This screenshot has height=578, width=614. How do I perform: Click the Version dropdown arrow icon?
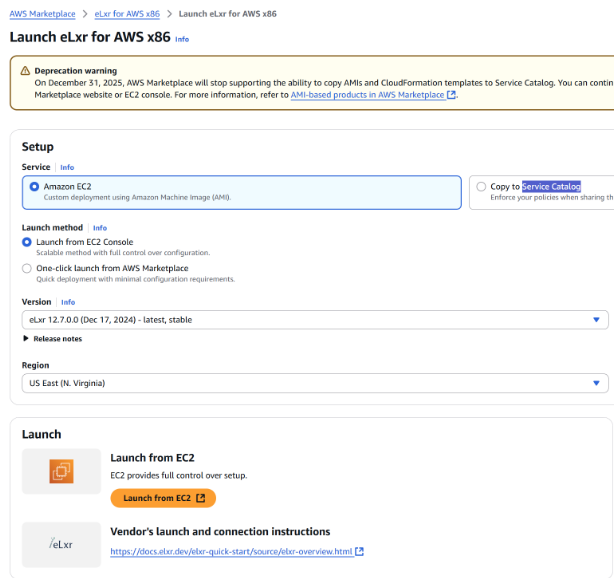pyautogui.click(x=597, y=320)
